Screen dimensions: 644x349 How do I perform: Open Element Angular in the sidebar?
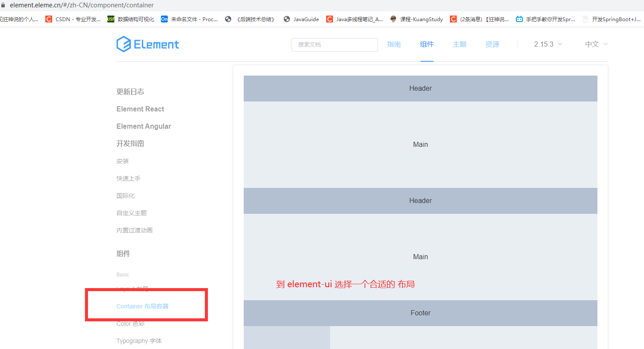click(144, 126)
